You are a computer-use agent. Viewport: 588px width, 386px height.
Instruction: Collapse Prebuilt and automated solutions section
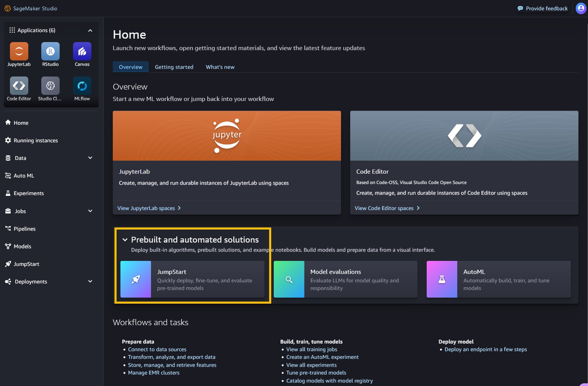tap(125, 240)
